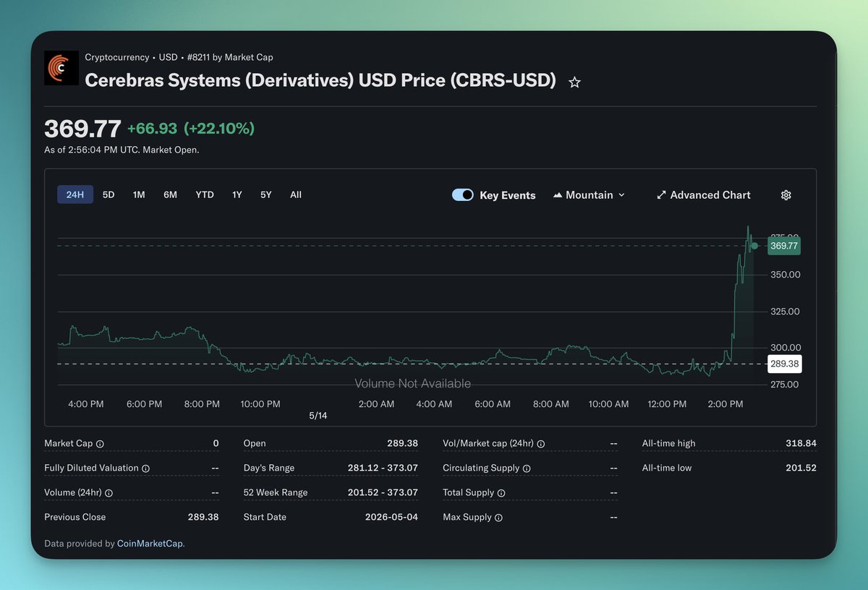Click the Day's Range value 281.12 - 373.07
Screen dimensions: 868x590
pyautogui.click(x=383, y=469)
